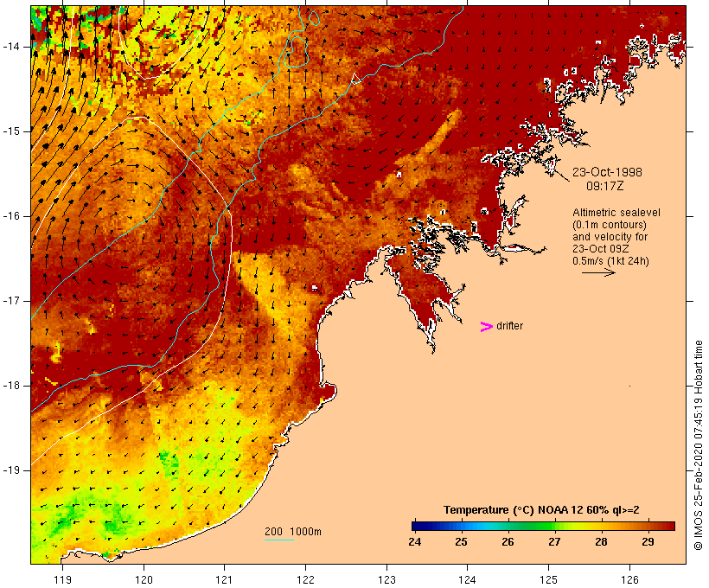Screen dimensions: 709x588
Task: Click the longitude axis label 119
Action: [62, 579]
